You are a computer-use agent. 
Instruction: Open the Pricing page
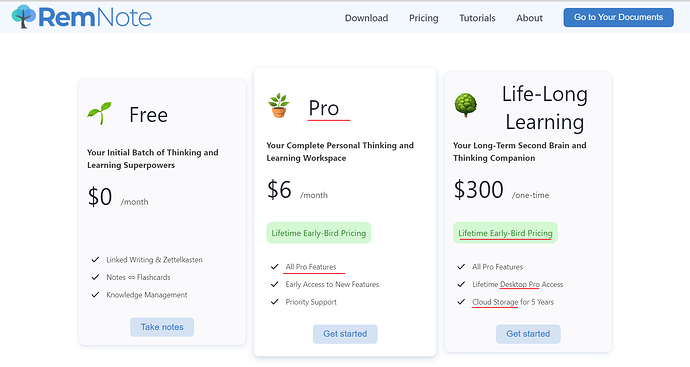click(x=423, y=18)
